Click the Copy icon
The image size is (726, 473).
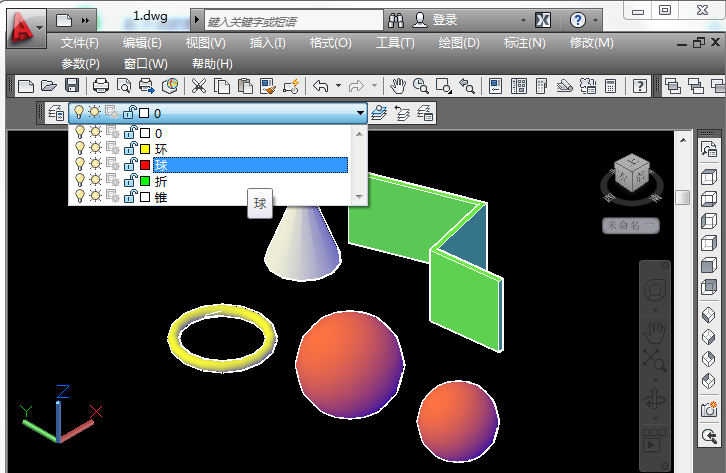(222, 86)
